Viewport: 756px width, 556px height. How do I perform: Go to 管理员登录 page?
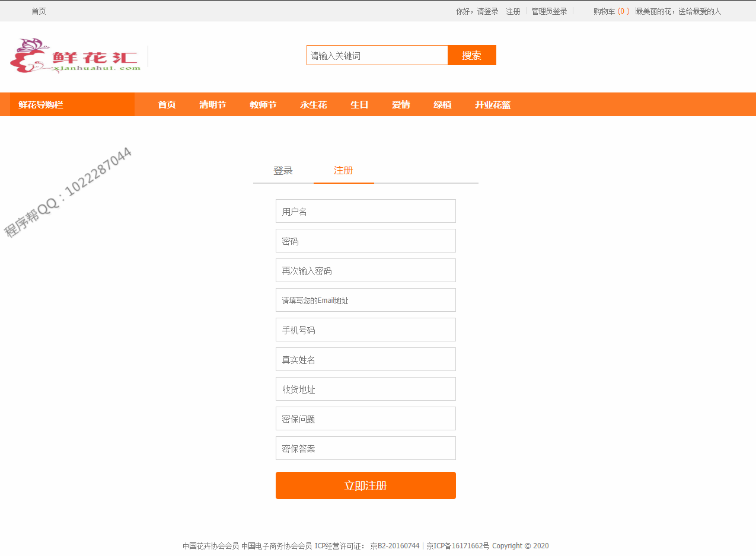click(549, 11)
